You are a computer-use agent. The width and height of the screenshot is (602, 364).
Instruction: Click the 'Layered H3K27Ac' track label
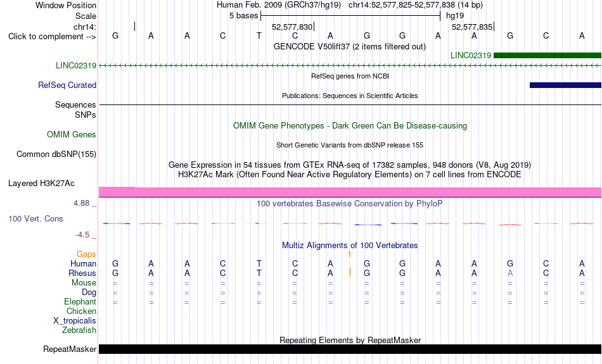41,184
